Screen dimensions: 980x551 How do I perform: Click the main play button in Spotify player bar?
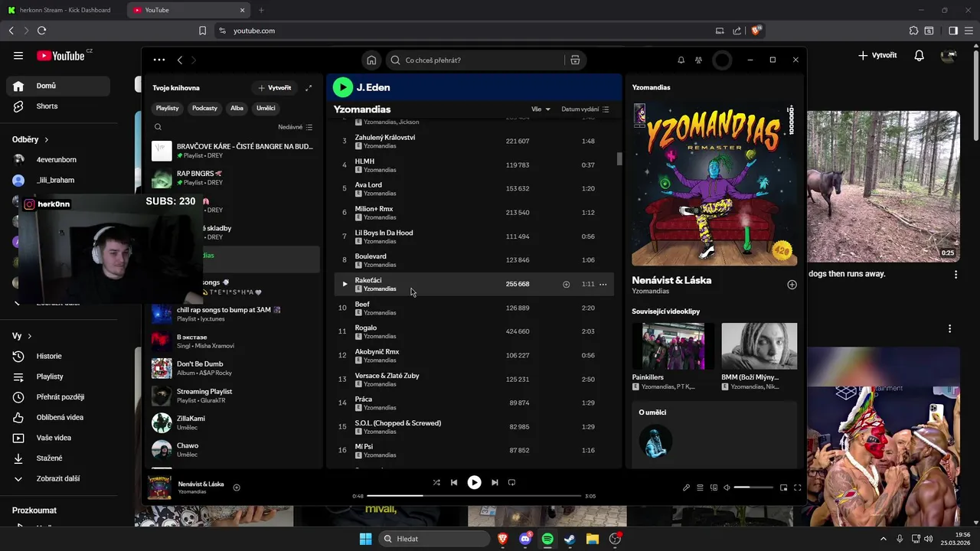[x=474, y=482]
